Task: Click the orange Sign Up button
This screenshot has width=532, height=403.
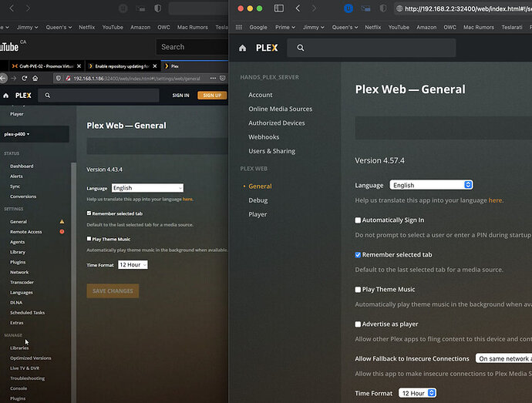Action: [212, 96]
